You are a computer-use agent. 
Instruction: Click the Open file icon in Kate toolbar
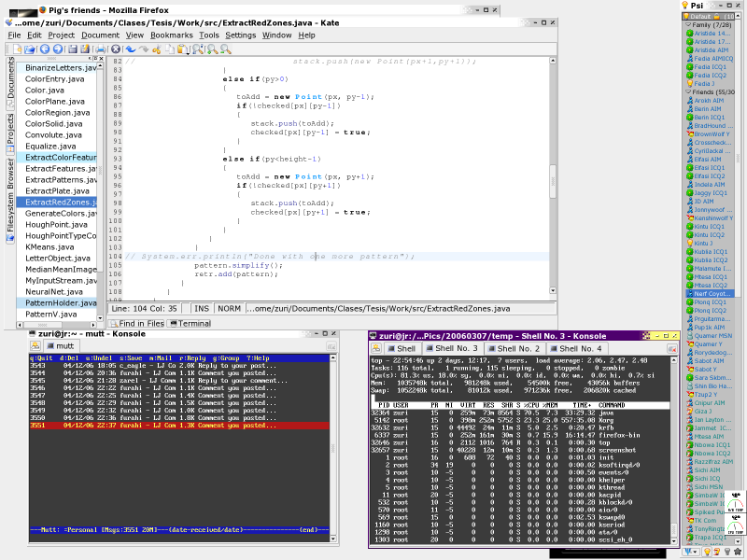tap(30, 49)
